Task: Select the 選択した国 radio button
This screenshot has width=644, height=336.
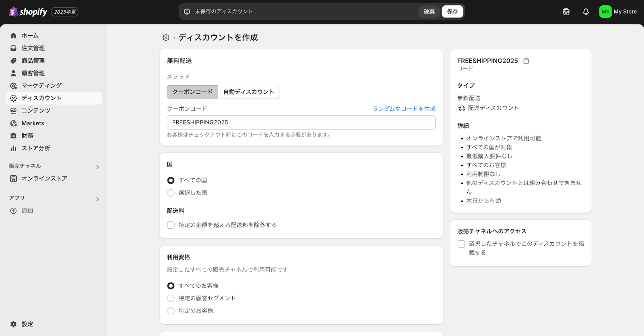Action: pyautogui.click(x=171, y=193)
